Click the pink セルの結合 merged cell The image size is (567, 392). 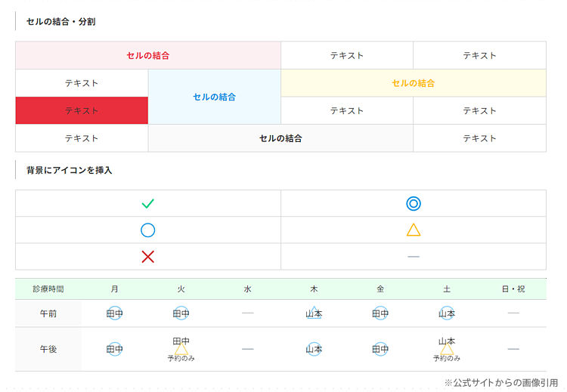point(148,55)
